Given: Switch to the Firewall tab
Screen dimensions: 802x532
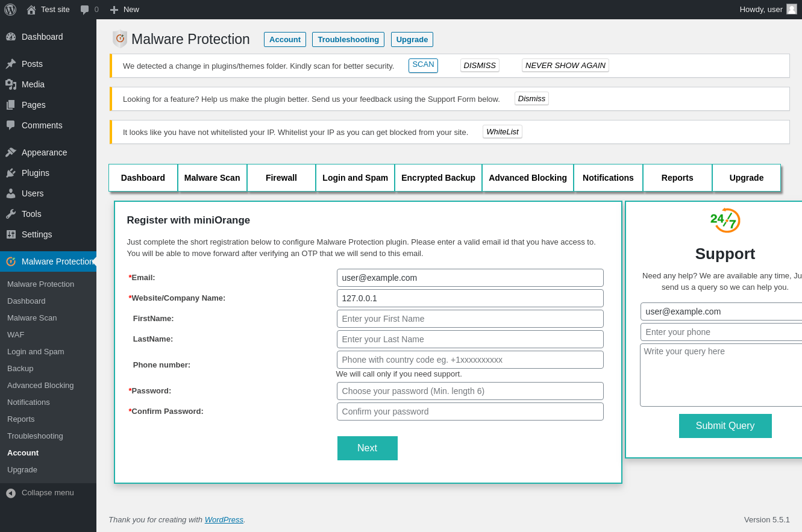Looking at the screenshot, I should [x=281, y=178].
